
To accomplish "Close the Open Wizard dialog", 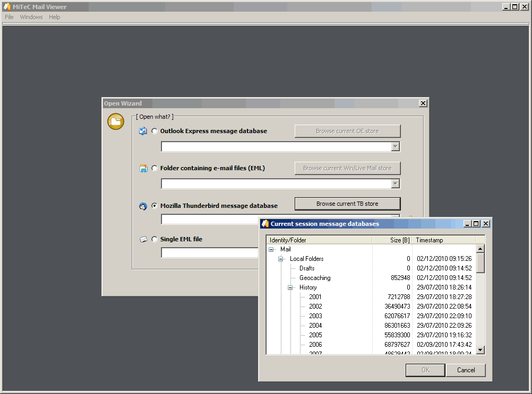I will click(x=423, y=103).
